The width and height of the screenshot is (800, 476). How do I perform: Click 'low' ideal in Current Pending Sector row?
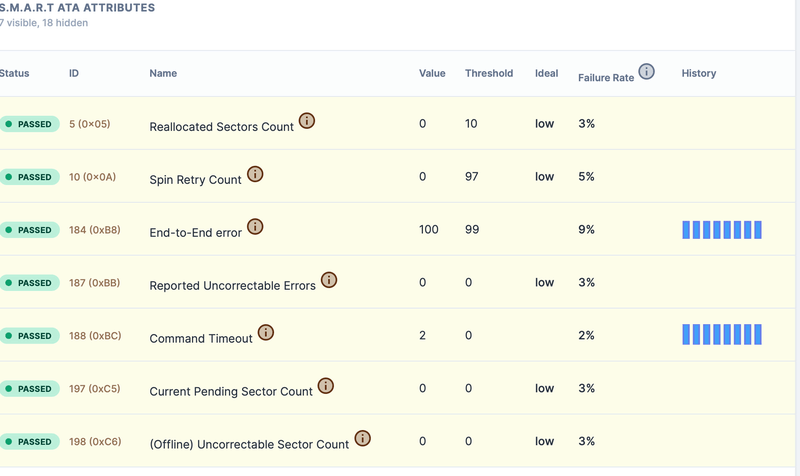pos(544,388)
